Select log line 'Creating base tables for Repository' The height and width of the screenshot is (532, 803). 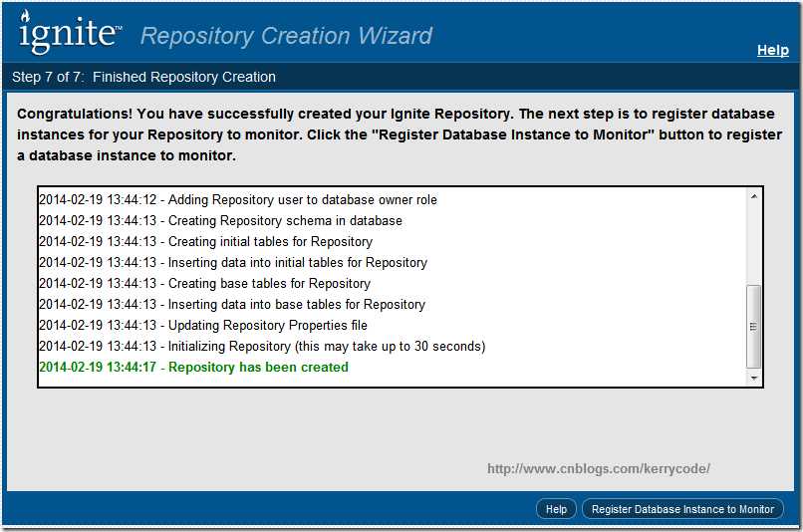click(205, 284)
